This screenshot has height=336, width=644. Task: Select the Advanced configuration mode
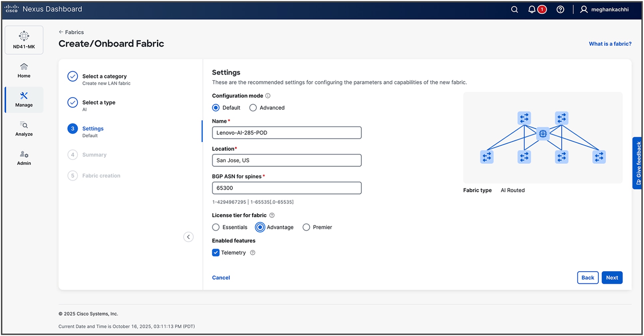click(253, 107)
